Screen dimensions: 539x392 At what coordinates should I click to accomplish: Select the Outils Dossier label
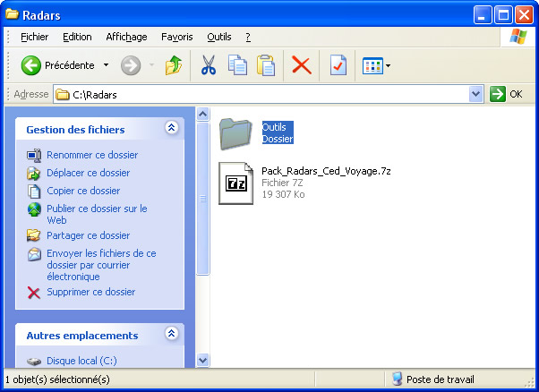tap(278, 132)
